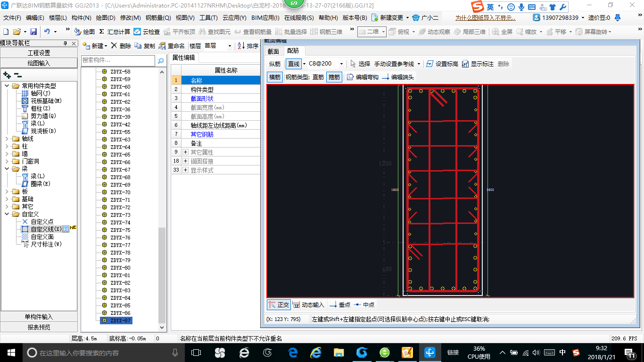Switch to the 配筋 tab
This screenshot has height=362, width=644.
point(293,51)
